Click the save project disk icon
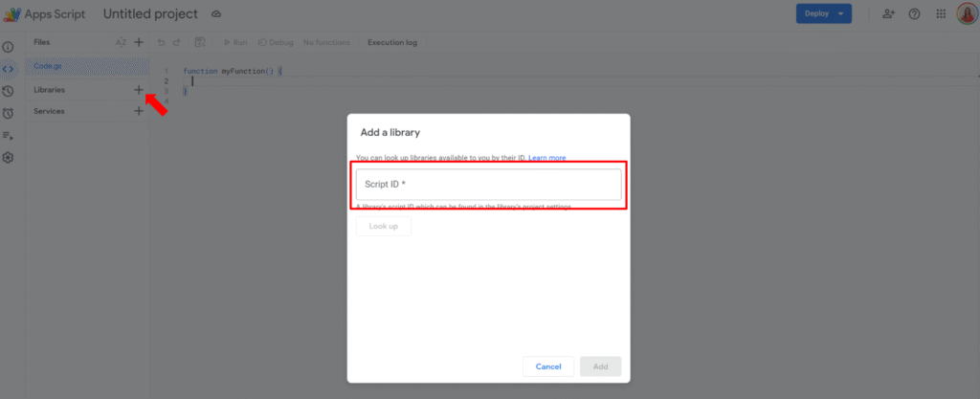Viewport: 980px width, 399px height. 200,42
